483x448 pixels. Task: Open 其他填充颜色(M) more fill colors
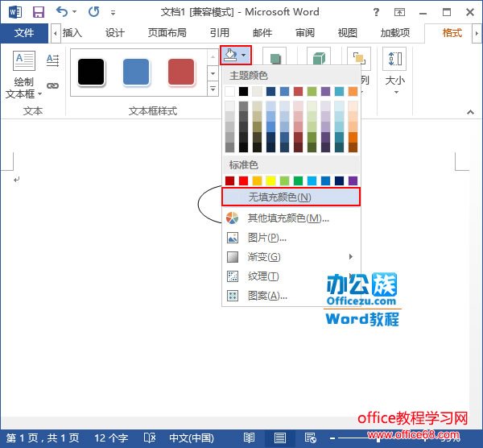click(291, 218)
